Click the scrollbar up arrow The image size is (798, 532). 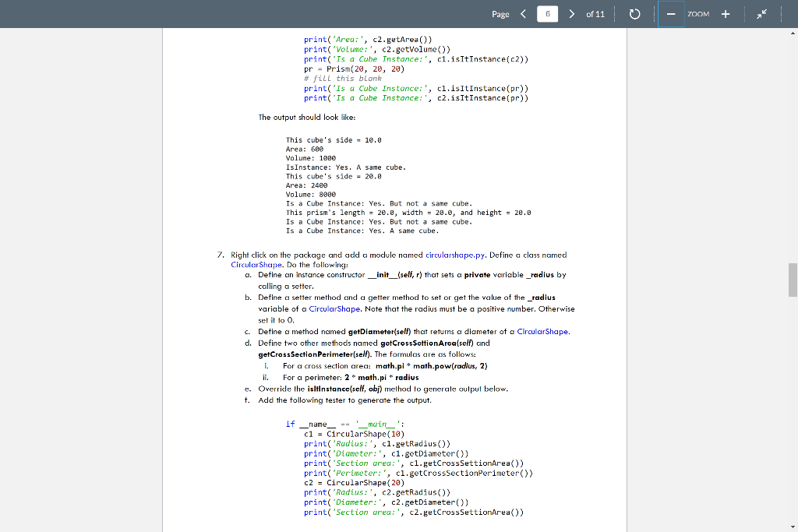[793, 33]
